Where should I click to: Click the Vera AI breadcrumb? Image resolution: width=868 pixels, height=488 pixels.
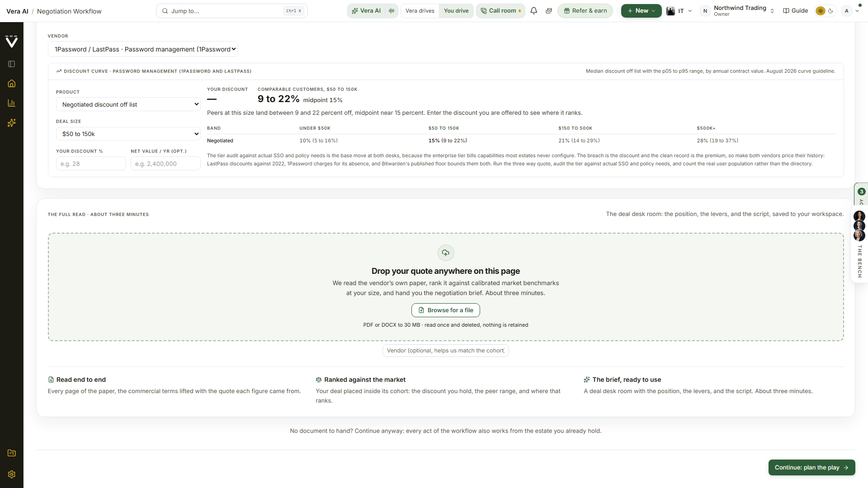coord(17,11)
